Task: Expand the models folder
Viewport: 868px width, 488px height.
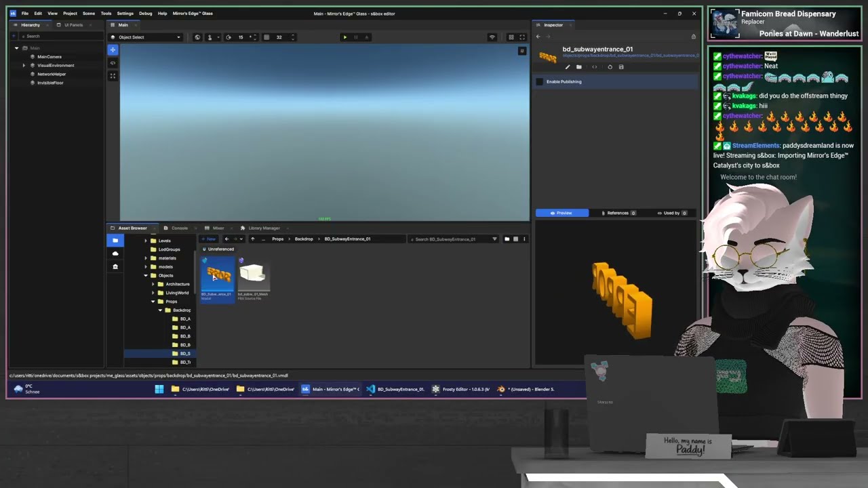Action: click(145, 267)
